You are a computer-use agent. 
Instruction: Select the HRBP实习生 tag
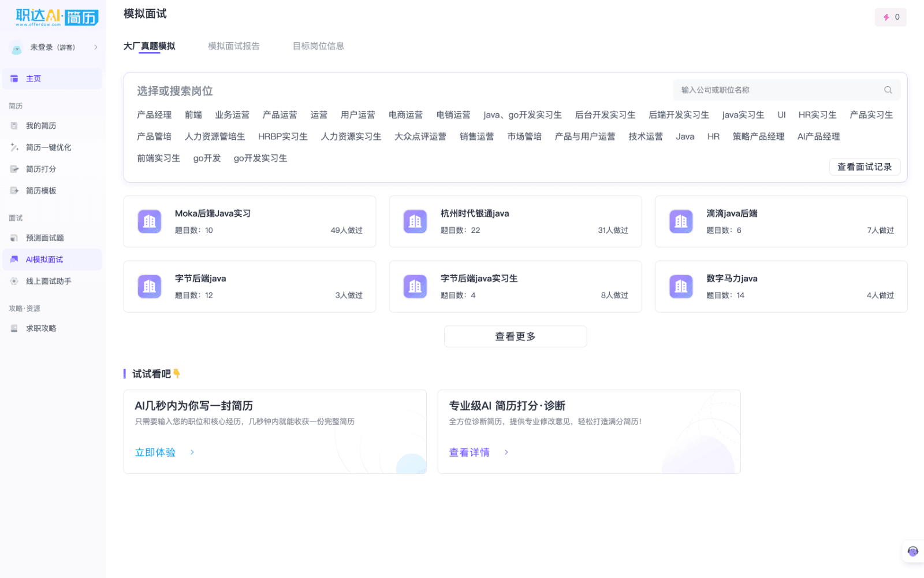point(283,136)
